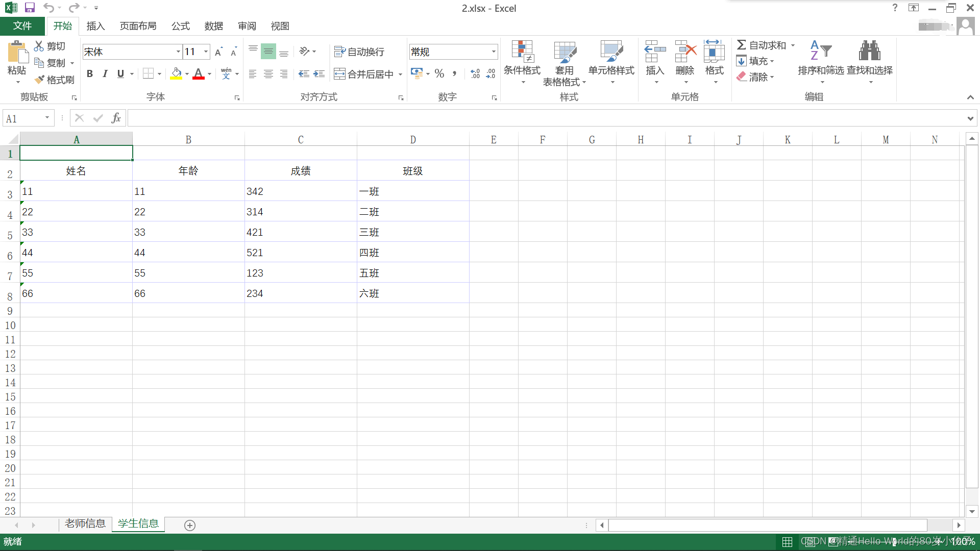Click decrease decimal icon

(x=491, y=73)
